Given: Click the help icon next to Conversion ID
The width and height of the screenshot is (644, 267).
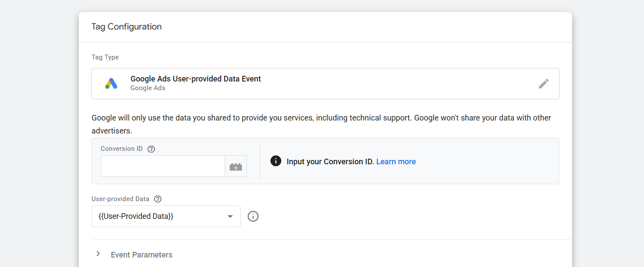Looking at the screenshot, I should (x=151, y=149).
